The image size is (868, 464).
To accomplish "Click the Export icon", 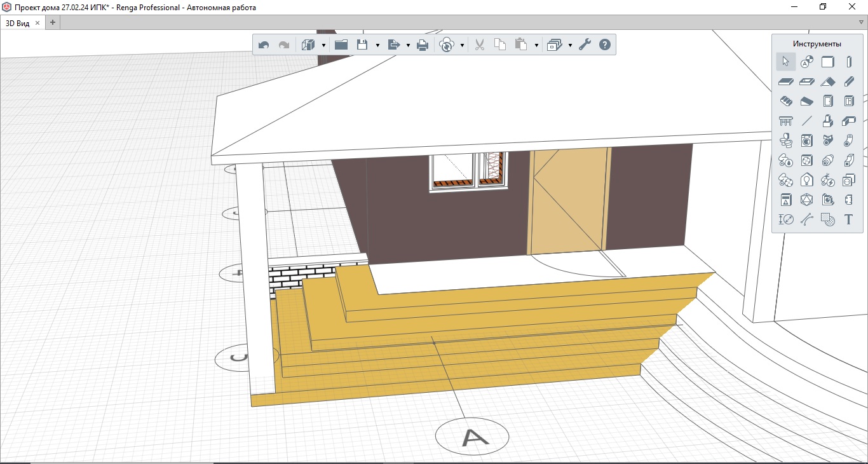I will click(x=393, y=44).
